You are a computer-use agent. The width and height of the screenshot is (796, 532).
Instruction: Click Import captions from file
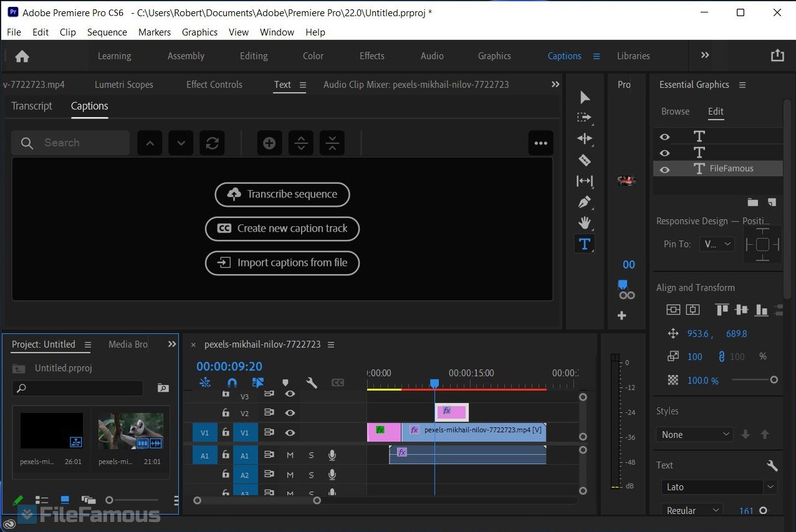[282, 263]
